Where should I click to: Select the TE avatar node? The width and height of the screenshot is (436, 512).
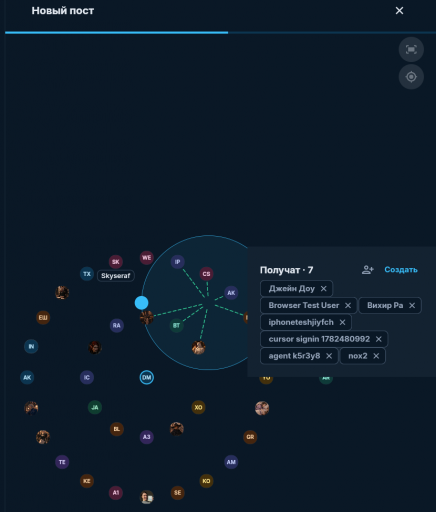point(62,462)
